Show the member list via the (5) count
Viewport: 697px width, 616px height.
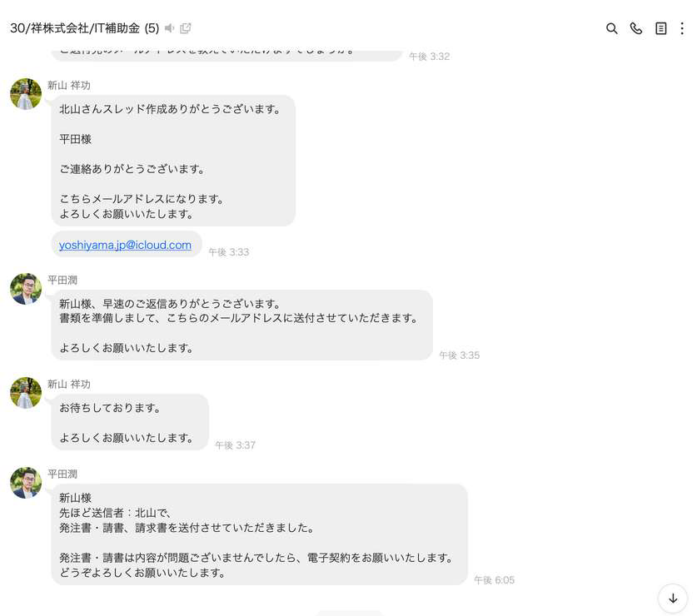(152, 28)
